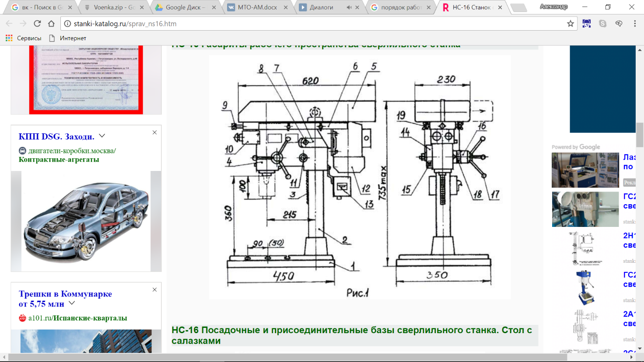Open the Chrome three-dot menu
Screen dimensions: 644x362
[635, 24]
